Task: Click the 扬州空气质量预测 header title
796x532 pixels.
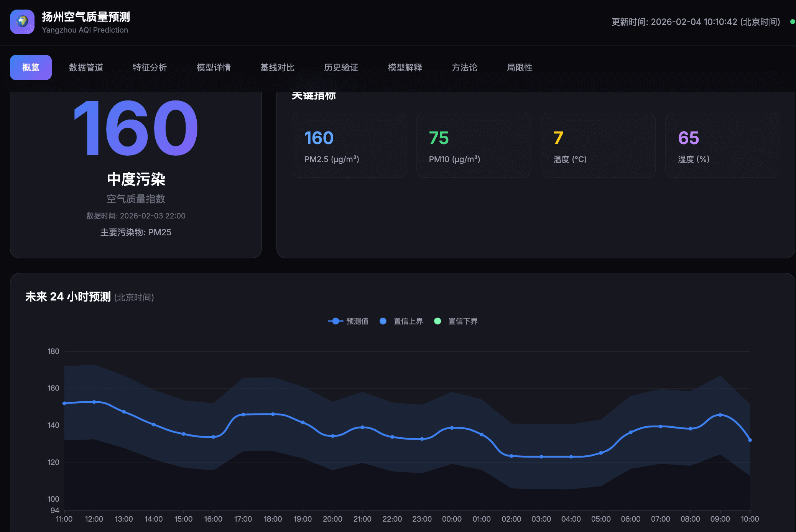Action: [x=86, y=17]
